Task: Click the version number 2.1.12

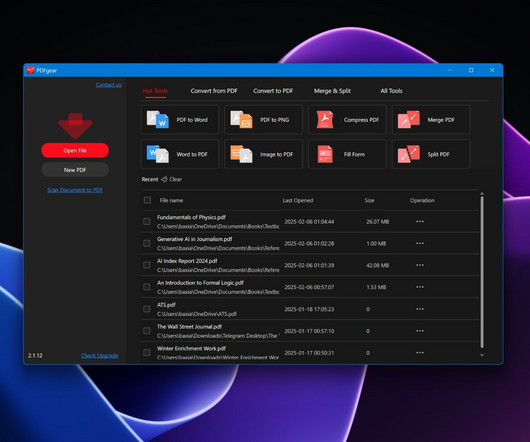Action: [x=35, y=355]
